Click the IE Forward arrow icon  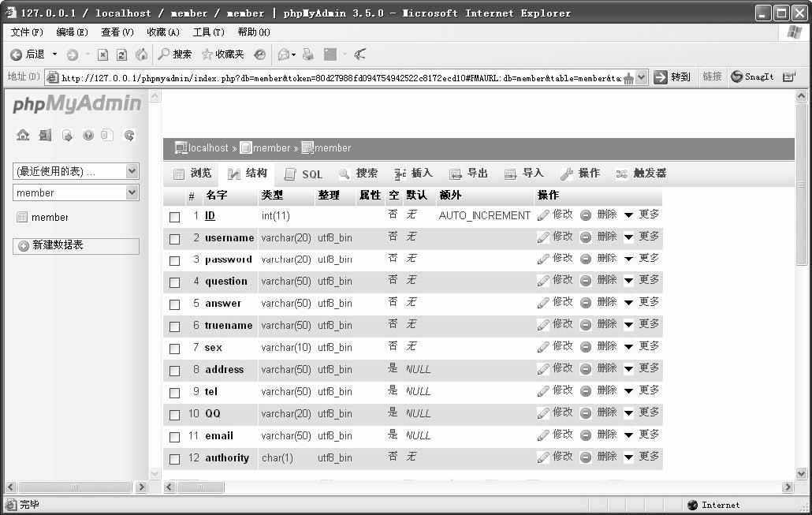(x=73, y=54)
